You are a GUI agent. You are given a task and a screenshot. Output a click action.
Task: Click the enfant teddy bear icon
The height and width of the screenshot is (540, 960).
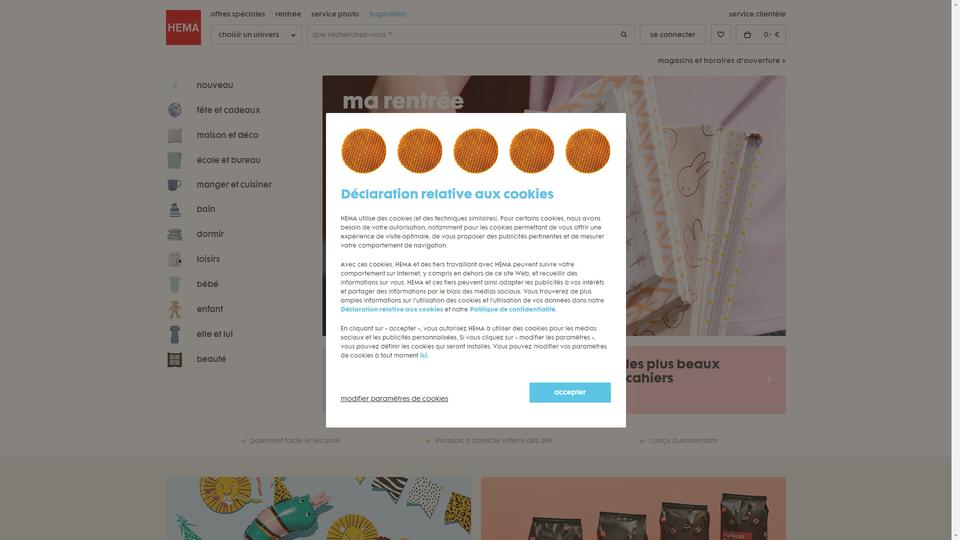pyautogui.click(x=174, y=309)
